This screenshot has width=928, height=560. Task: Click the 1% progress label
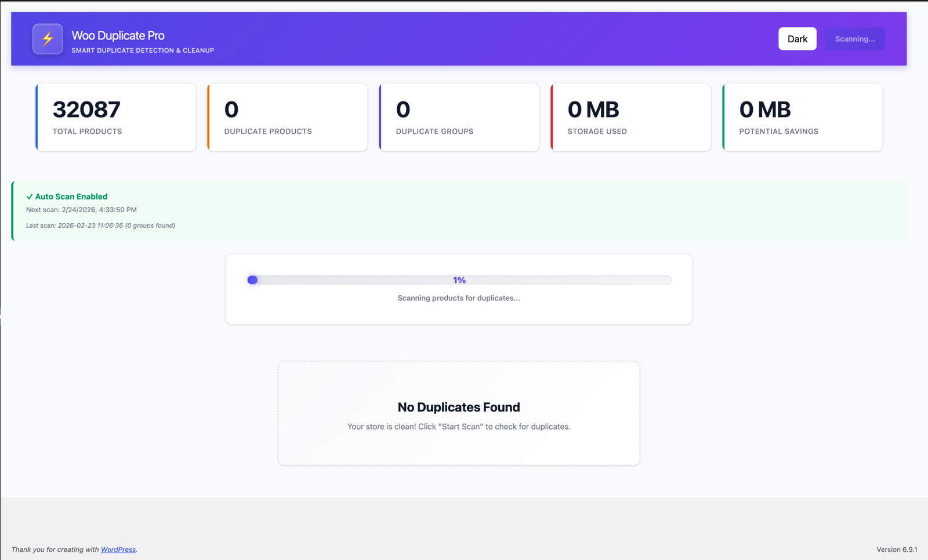point(459,280)
